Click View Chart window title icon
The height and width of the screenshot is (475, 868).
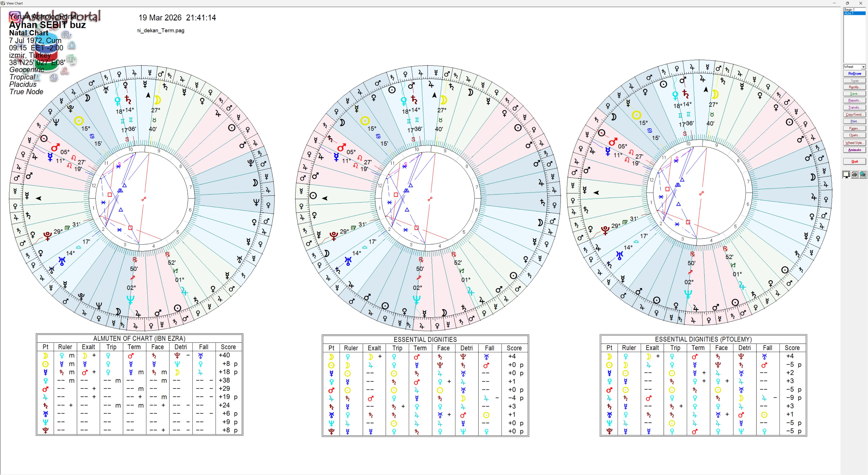(3, 3)
